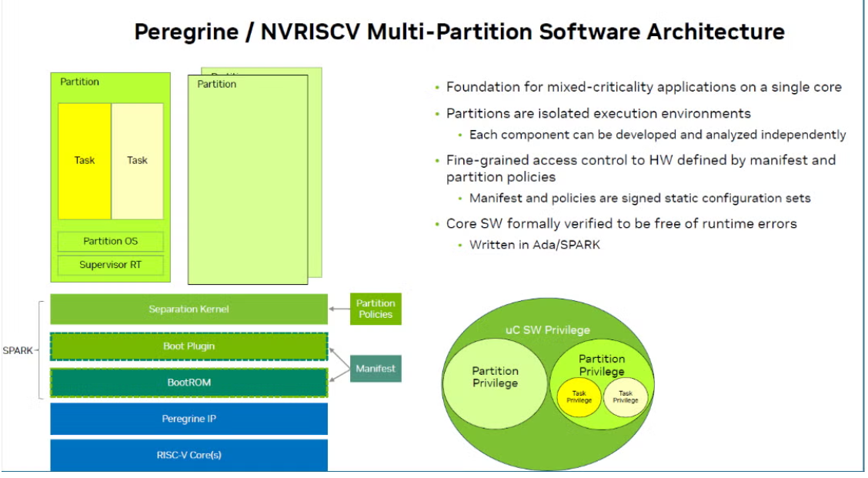The width and height of the screenshot is (868, 478).
Task: Click bullet 'Partitions are isolated execution environments'
Action: [599, 114]
